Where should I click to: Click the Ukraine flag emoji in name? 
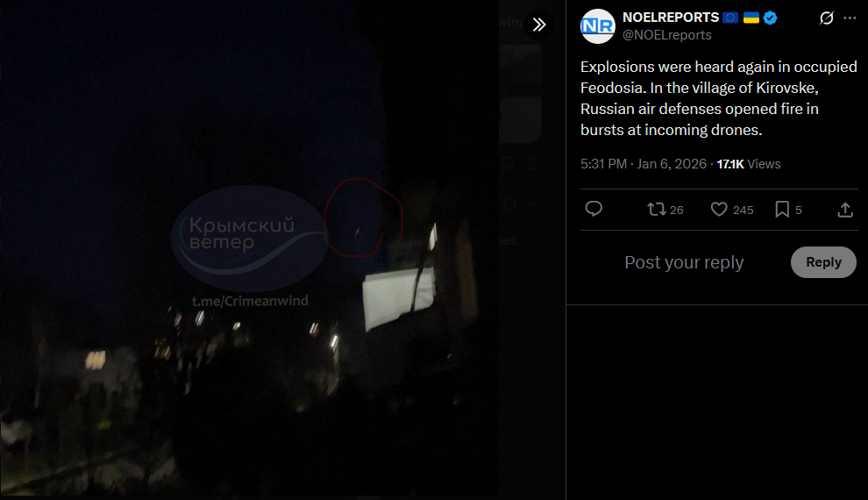[x=751, y=18]
